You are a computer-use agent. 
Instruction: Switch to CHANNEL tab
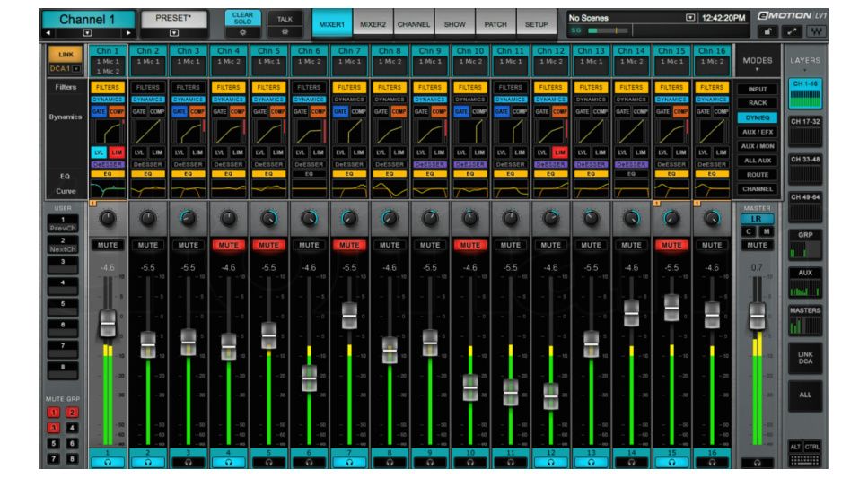tap(414, 24)
